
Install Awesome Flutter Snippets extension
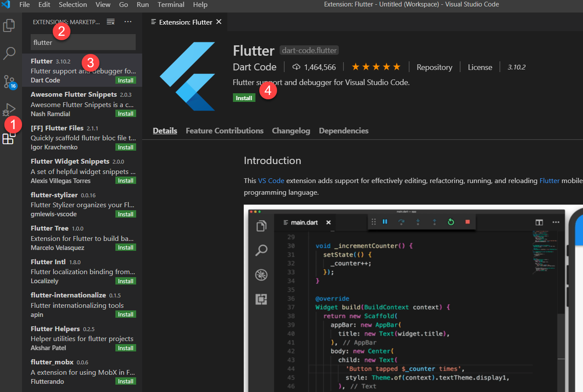pyautogui.click(x=125, y=114)
